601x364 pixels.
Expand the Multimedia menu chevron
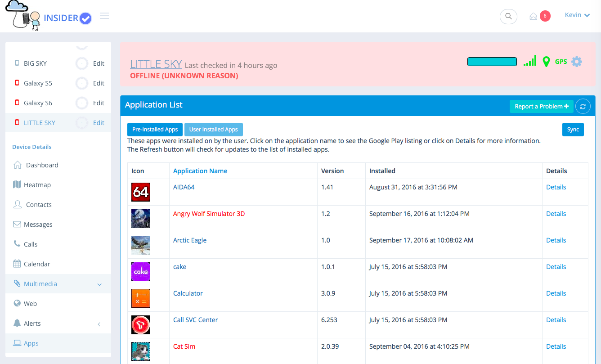click(x=99, y=284)
